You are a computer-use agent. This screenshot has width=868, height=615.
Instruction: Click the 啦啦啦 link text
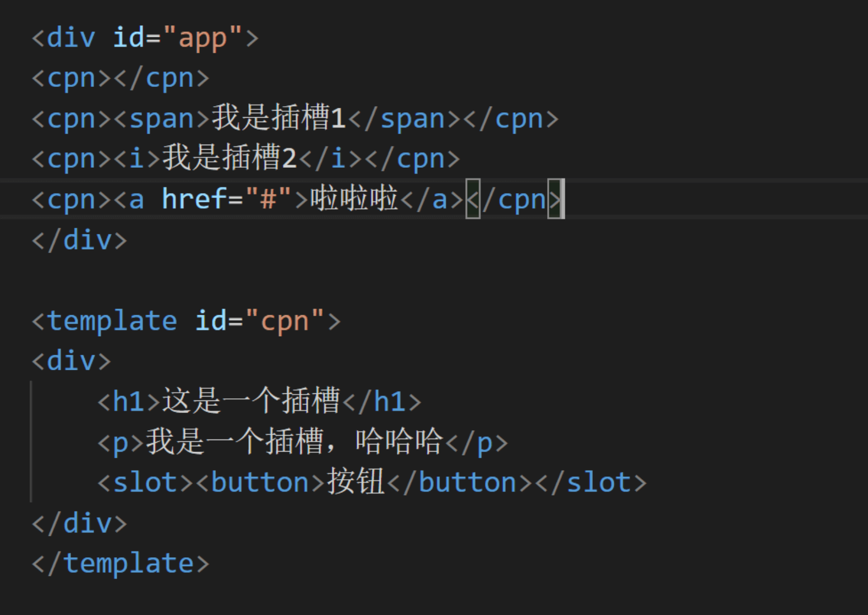tap(354, 199)
